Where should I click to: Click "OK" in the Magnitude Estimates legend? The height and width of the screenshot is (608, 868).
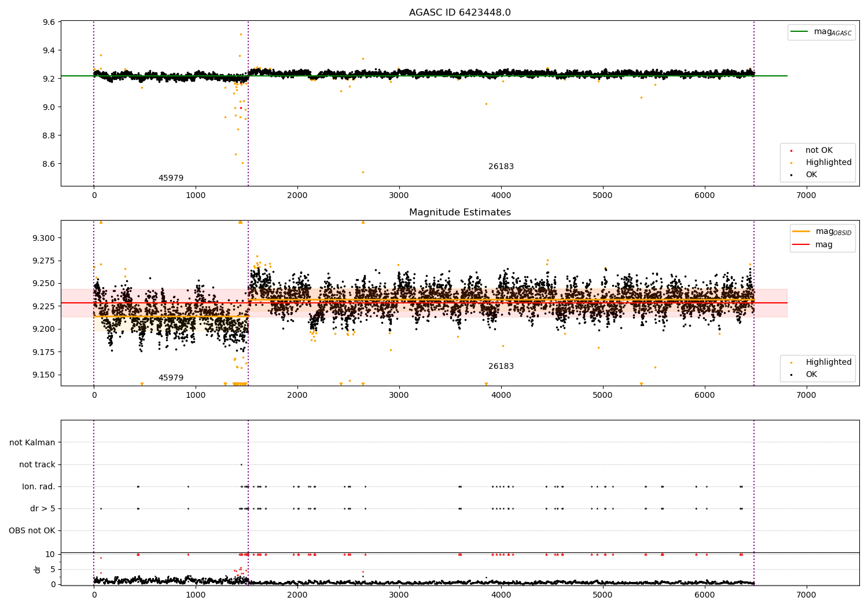[x=811, y=375]
